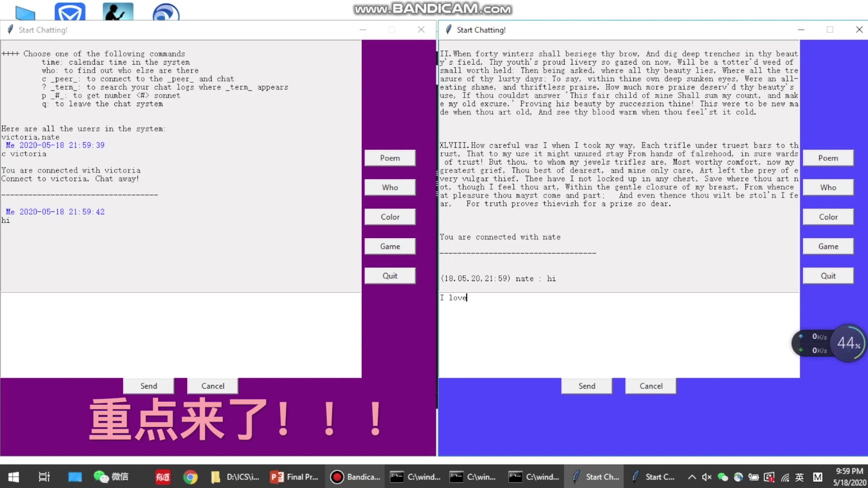Click desktop icon with silhouette figure
This screenshot has height=488, width=868.
click(x=118, y=11)
